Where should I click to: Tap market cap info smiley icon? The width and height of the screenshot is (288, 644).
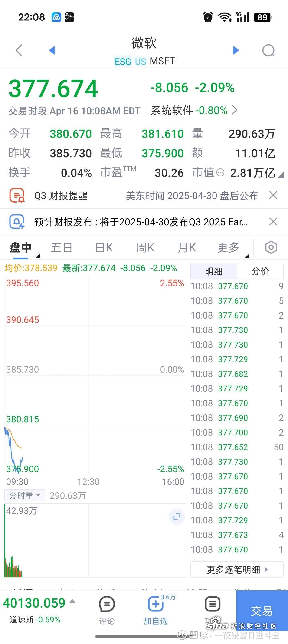pyautogui.click(x=220, y=172)
